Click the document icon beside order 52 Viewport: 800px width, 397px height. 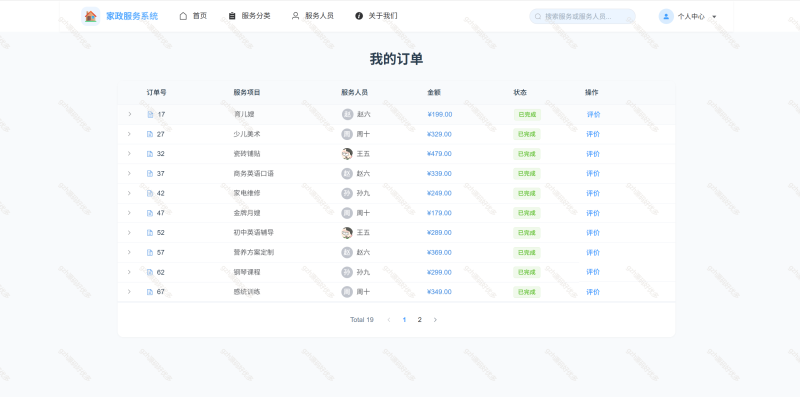tap(149, 233)
